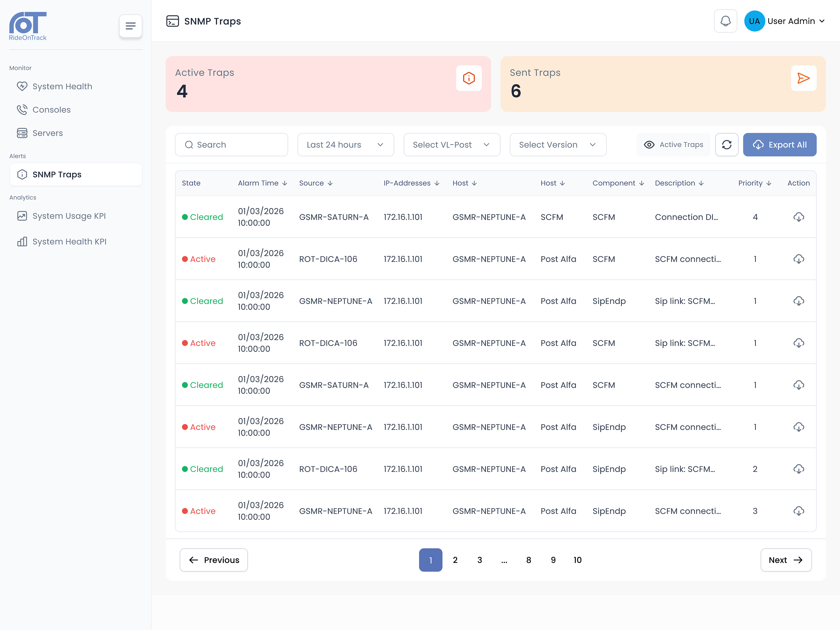The image size is (840, 630).
Task: Open the Select VL-Post dropdown
Action: point(451,145)
